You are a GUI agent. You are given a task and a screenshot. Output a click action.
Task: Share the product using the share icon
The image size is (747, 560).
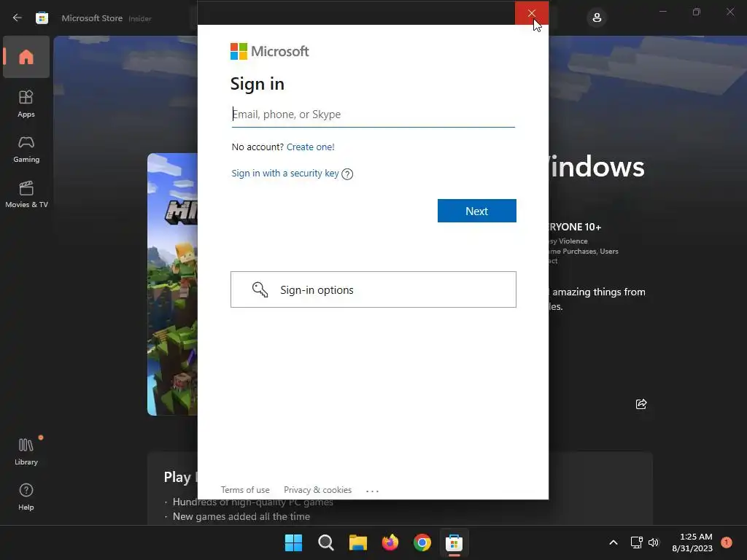point(641,404)
